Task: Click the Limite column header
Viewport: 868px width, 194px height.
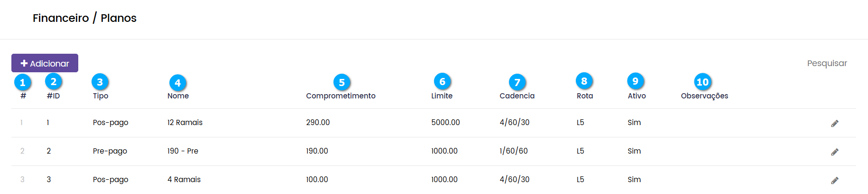Action: point(442,96)
